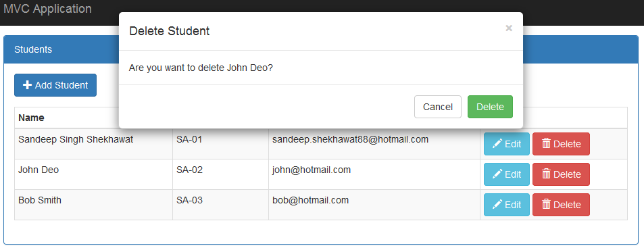Click pencil icon in John Deo's row
Screen dimensions: 644x248
(x=497, y=174)
